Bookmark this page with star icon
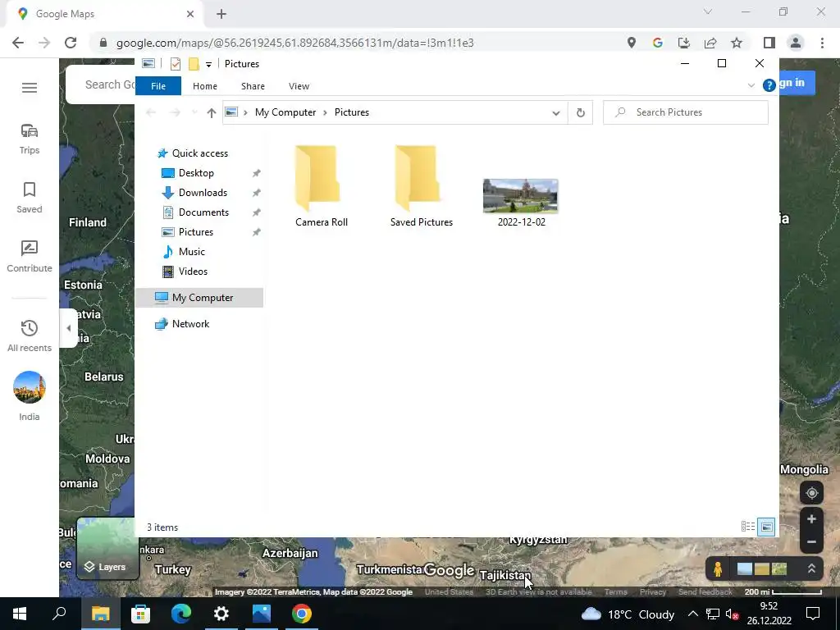The image size is (840, 630). tap(737, 43)
